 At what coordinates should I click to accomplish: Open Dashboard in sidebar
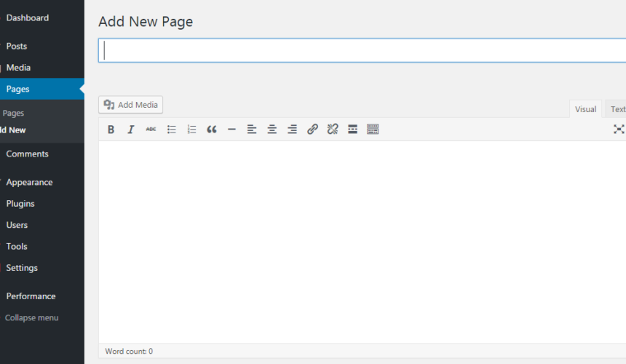28,18
